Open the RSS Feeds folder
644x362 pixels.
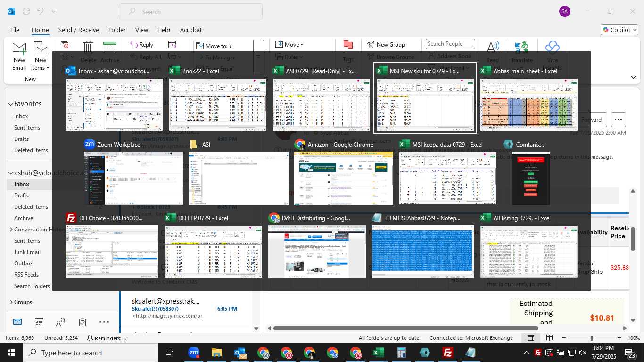26,275
